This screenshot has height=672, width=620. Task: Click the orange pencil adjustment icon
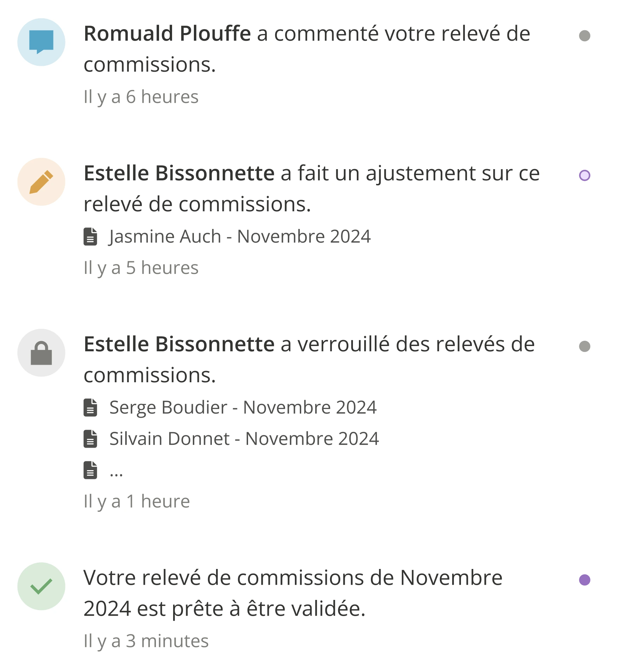coord(41,182)
